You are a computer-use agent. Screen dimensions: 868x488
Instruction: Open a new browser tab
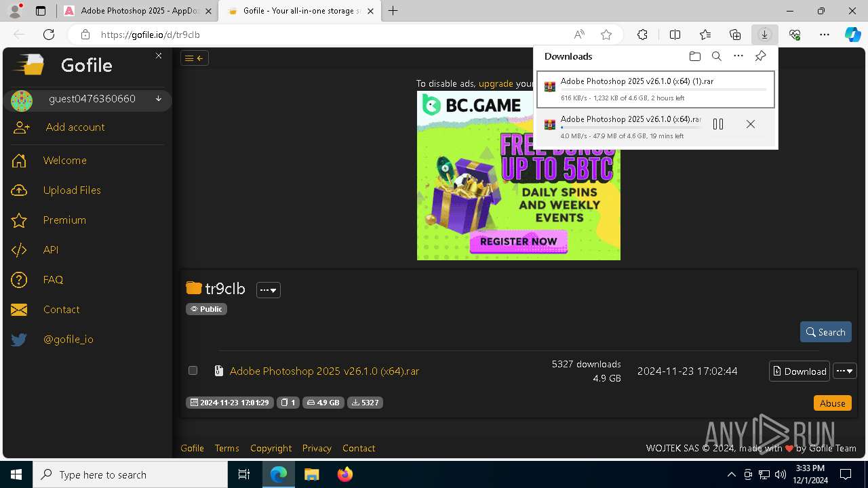pyautogui.click(x=393, y=11)
